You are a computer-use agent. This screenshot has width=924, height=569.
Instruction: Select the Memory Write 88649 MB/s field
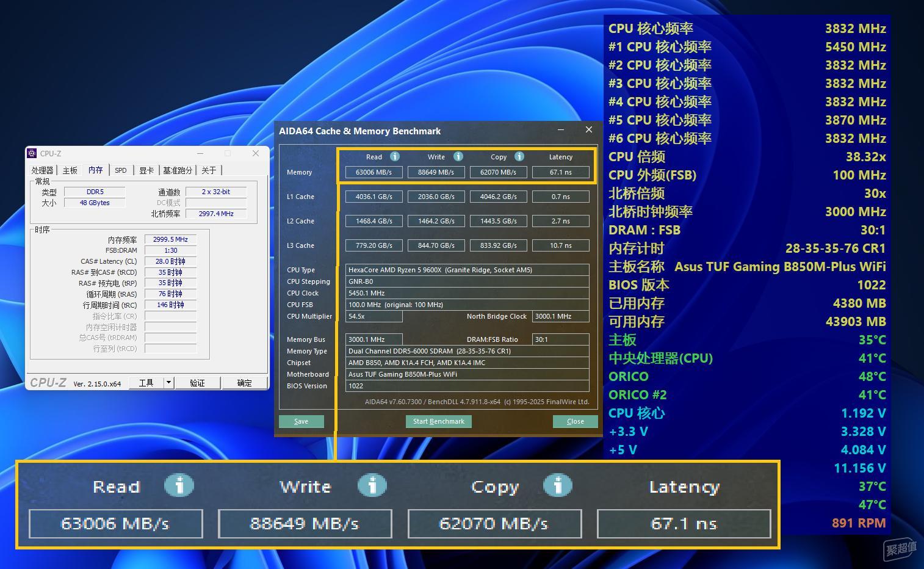pyautogui.click(x=436, y=172)
